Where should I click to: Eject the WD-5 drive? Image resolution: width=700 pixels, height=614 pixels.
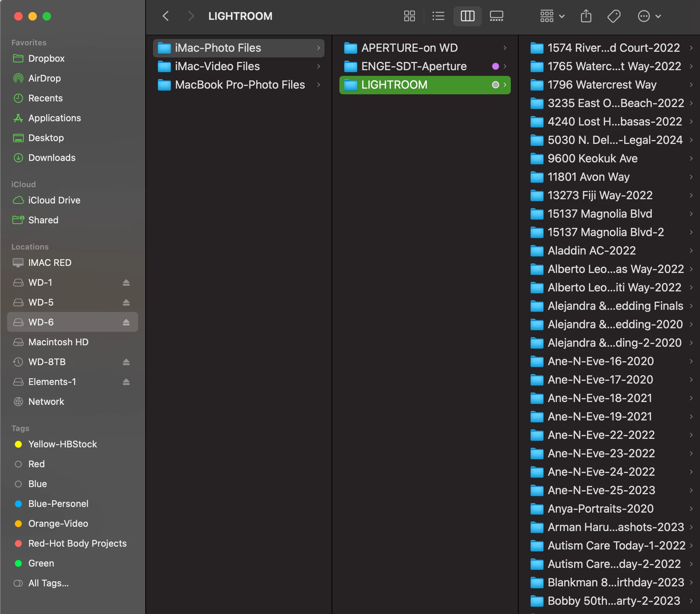click(126, 302)
